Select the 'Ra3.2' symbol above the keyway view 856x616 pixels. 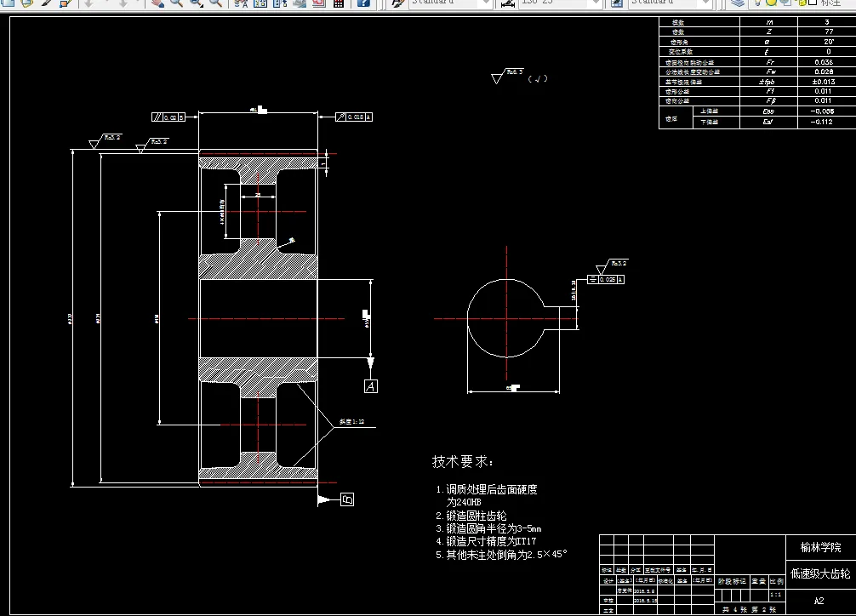(612, 266)
